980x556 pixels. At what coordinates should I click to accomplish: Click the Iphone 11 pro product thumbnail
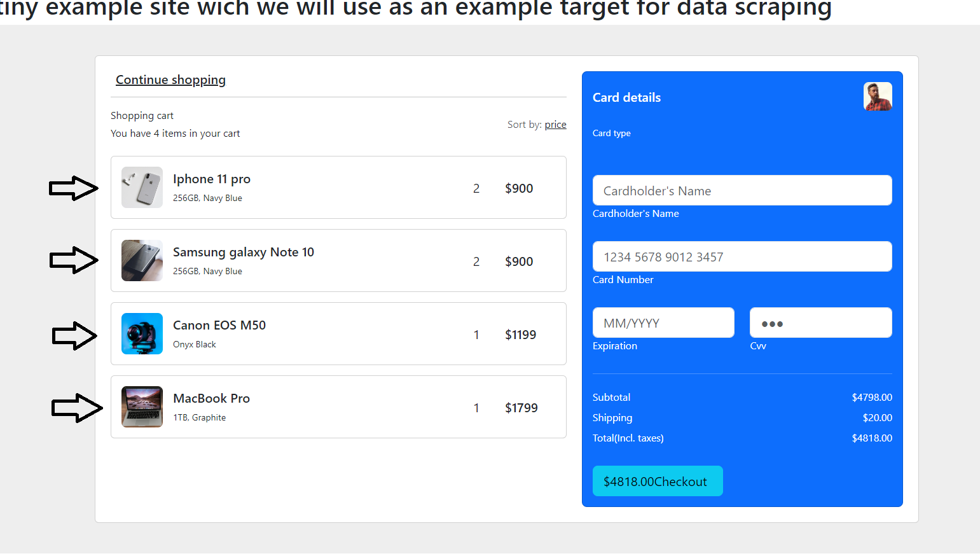[142, 187]
